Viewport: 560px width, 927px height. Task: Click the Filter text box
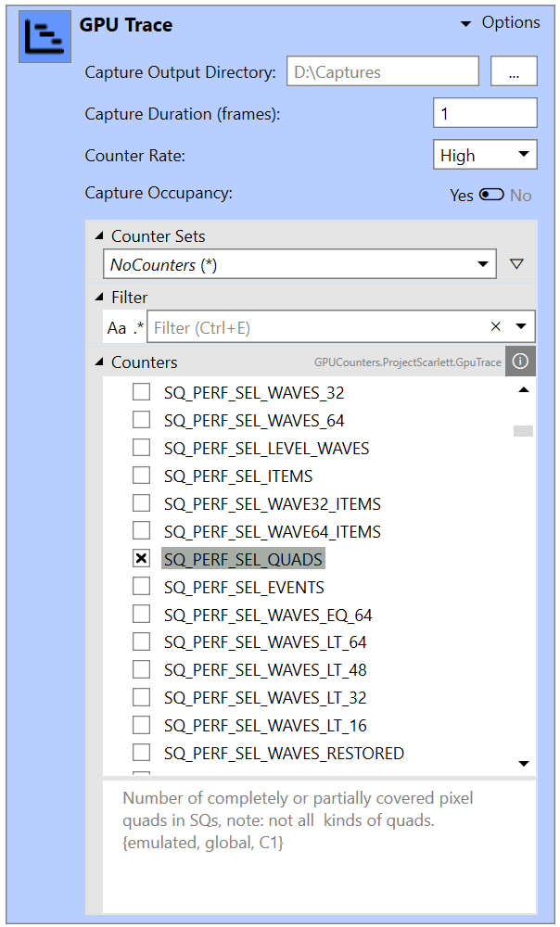(318, 327)
